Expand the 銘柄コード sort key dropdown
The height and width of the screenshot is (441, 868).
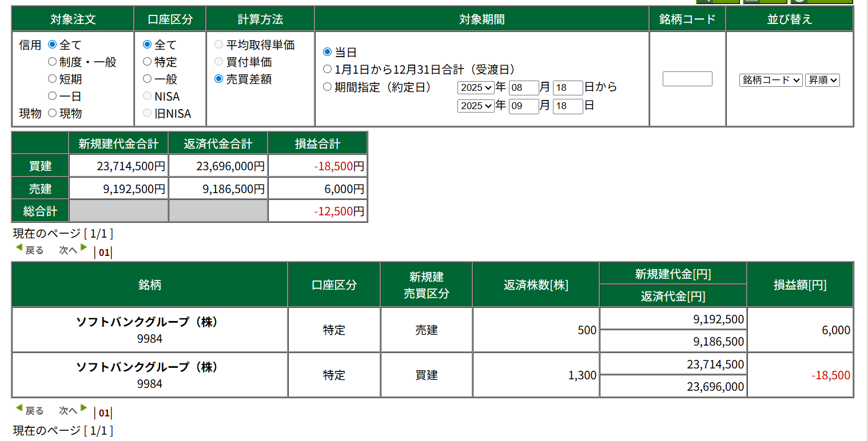pos(771,81)
